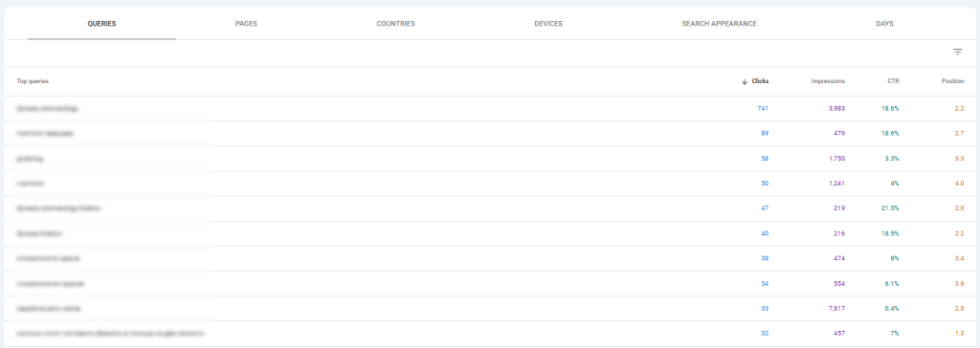The image size is (980, 348).
Task: Click the 34 clicks cell
Action: coord(765,284)
